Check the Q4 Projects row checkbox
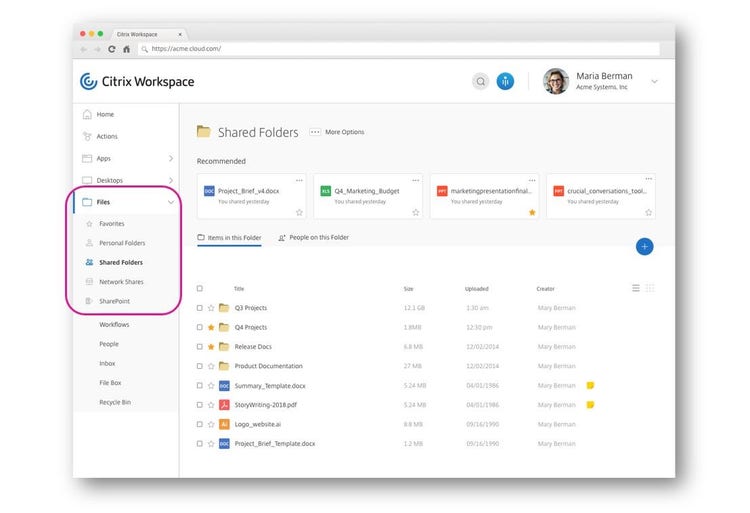Screen dimensions: 750x513 coord(199,327)
